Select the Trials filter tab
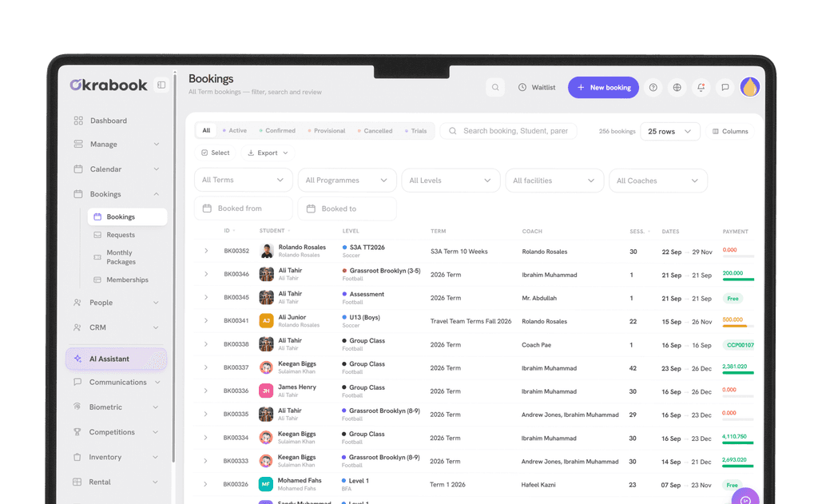The height and width of the screenshot is (504, 818). coord(415,131)
